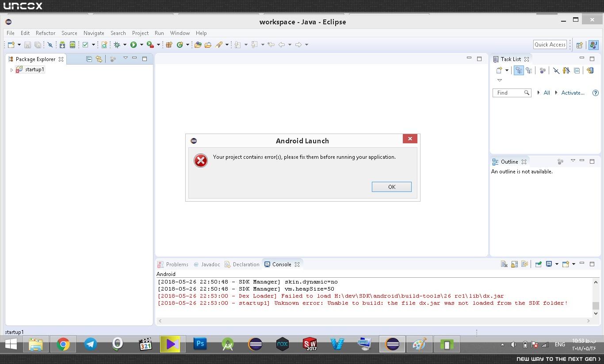Open Package Explorer view menu triangle
Viewport: 604px width, 364px height.
tap(125, 58)
